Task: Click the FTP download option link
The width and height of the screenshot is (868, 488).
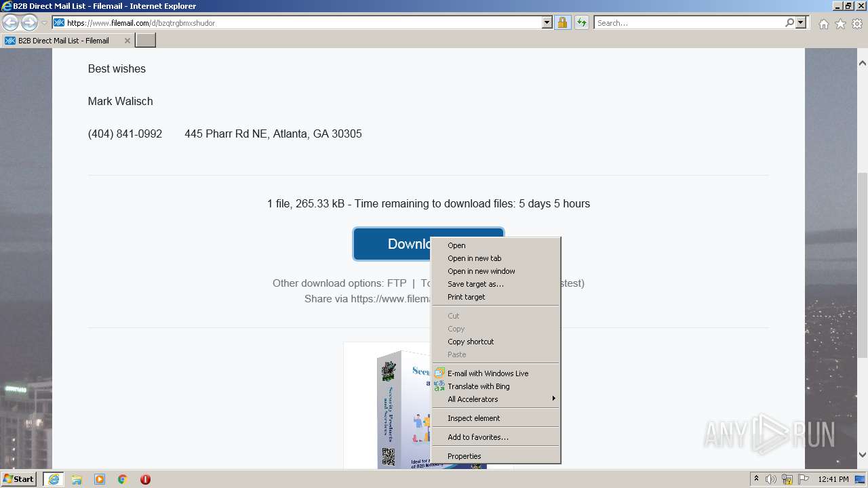Action: click(397, 283)
